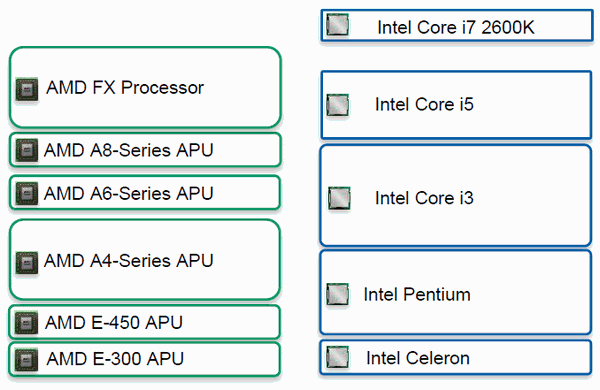Screen dimensions: 600x390
Task: Click the Intel Core i5 chip icon
Action: click(338, 105)
